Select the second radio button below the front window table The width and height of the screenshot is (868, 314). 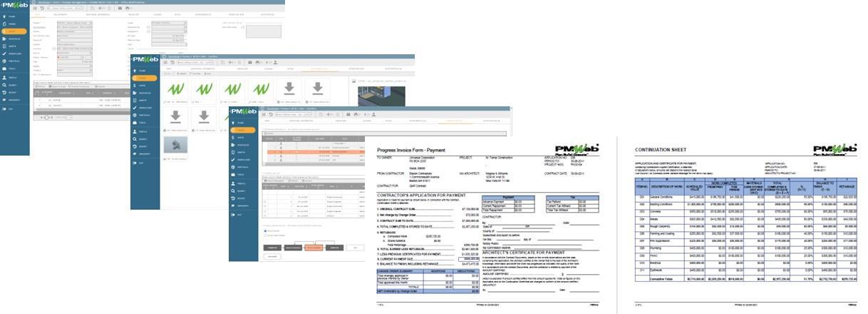264,235
